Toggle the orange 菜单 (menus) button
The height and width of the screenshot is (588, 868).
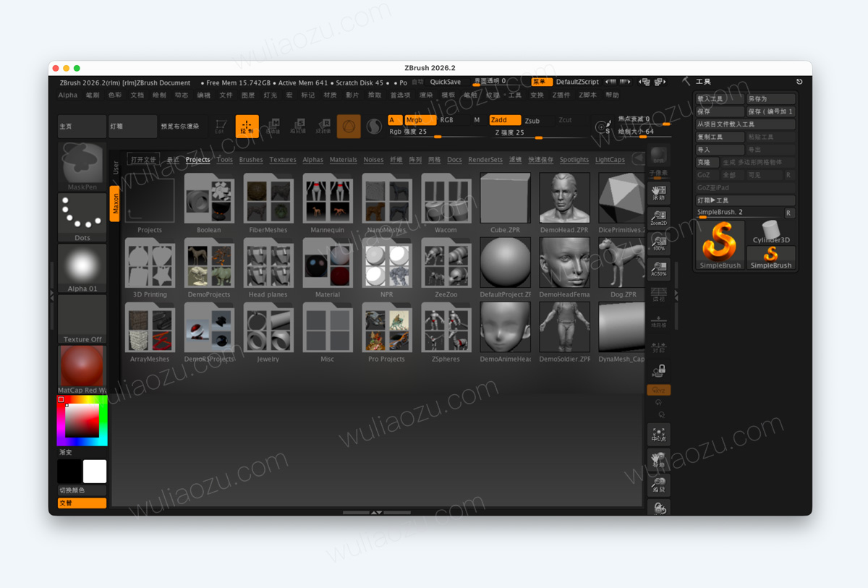[x=542, y=82]
